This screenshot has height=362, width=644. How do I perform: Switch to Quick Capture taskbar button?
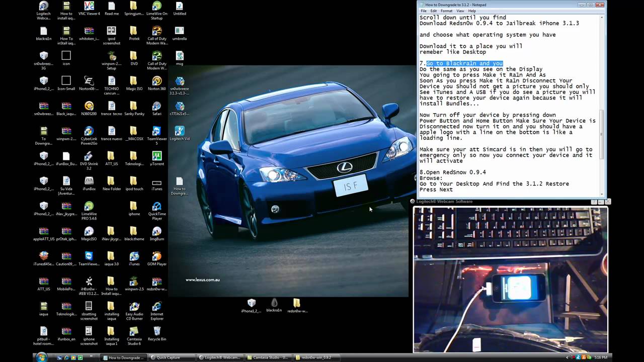pos(173,357)
